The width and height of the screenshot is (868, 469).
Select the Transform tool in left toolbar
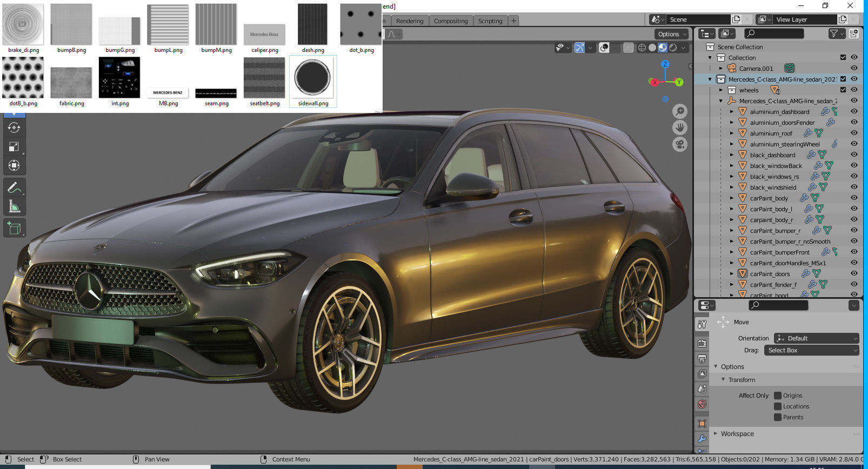14,165
